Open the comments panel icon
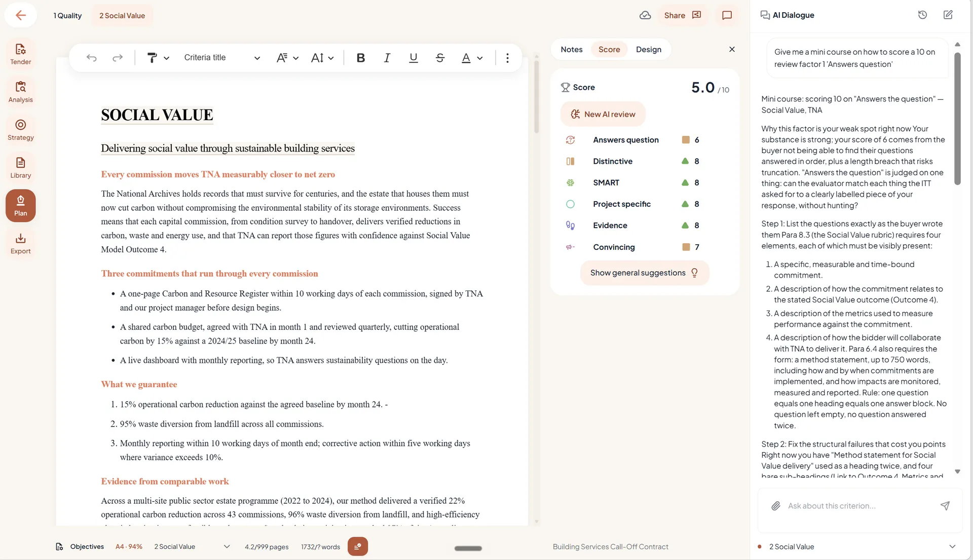Image resolution: width=973 pixels, height=560 pixels. pyautogui.click(x=727, y=15)
